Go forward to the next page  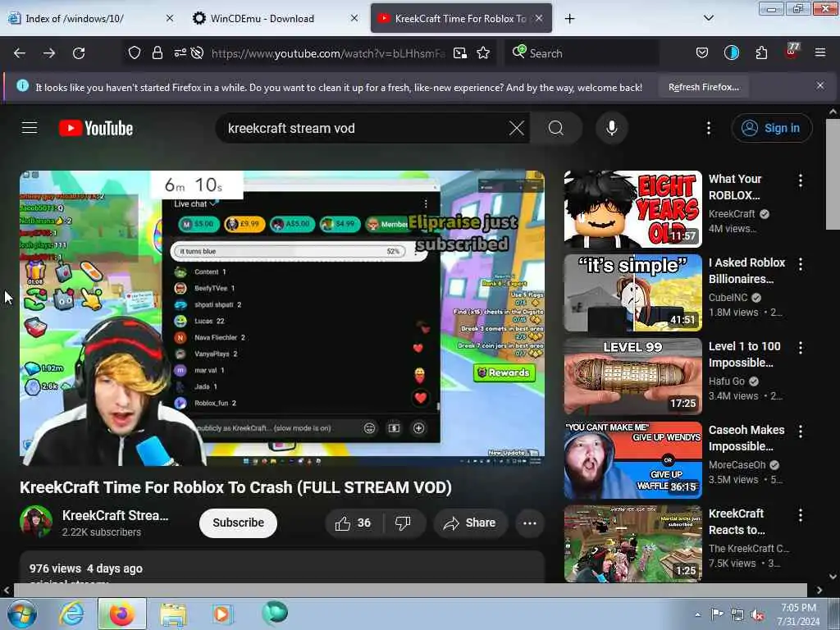[x=49, y=53]
